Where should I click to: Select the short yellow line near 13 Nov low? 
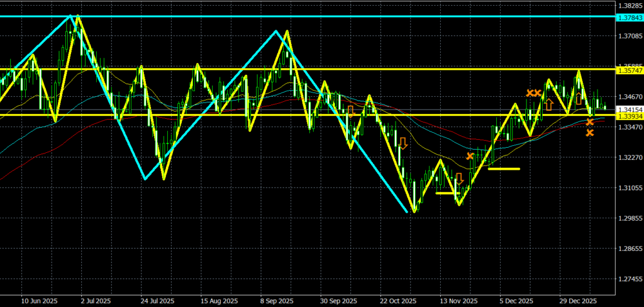coord(445,193)
